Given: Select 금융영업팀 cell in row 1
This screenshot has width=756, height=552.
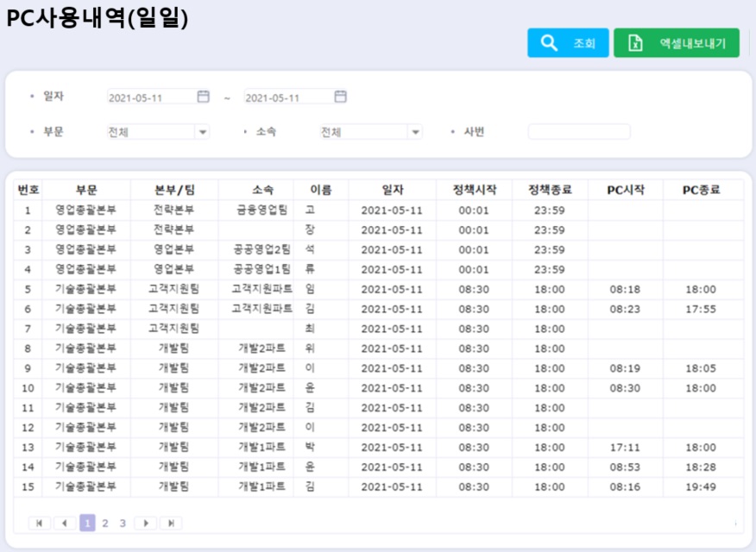Looking at the screenshot, I should 261,210.
